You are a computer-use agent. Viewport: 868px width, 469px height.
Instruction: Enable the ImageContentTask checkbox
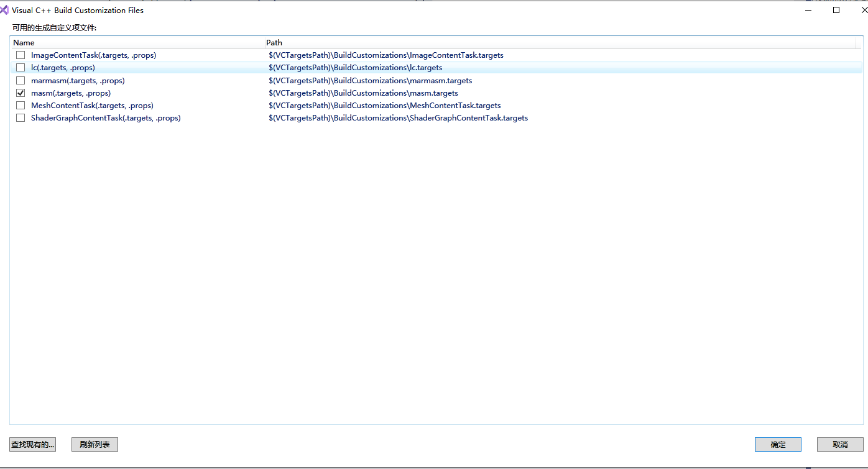[21, 55]
